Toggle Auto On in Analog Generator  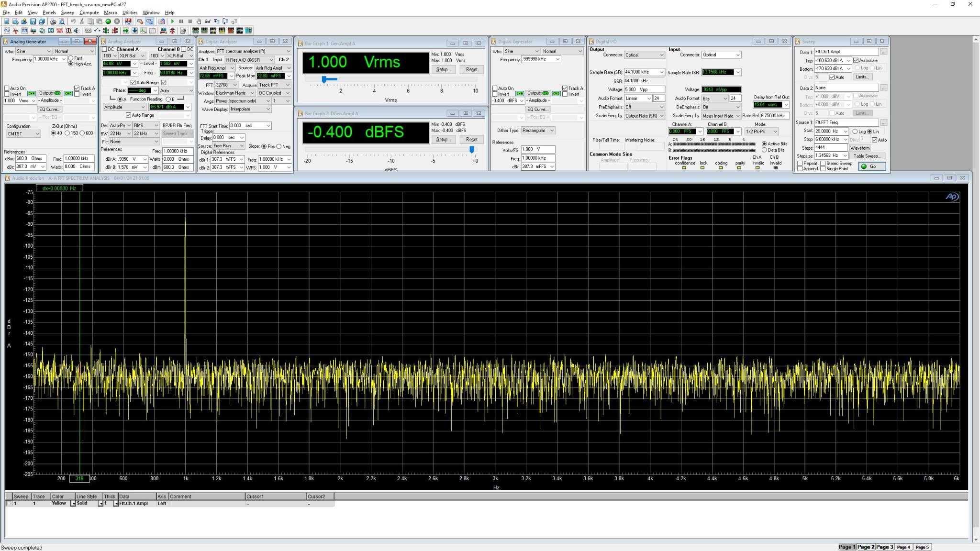coord(7,88)
